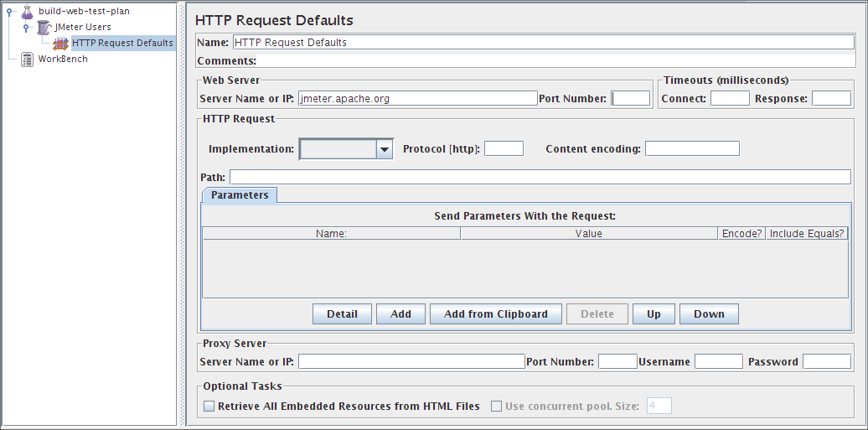
Task: Enable Retrieve All Embedded Resources checkbox
Action: 209,407
